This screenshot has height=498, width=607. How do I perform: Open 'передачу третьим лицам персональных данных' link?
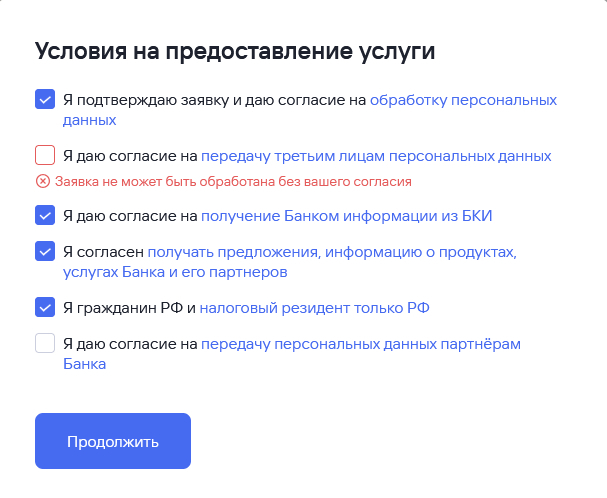coord(376,156)
